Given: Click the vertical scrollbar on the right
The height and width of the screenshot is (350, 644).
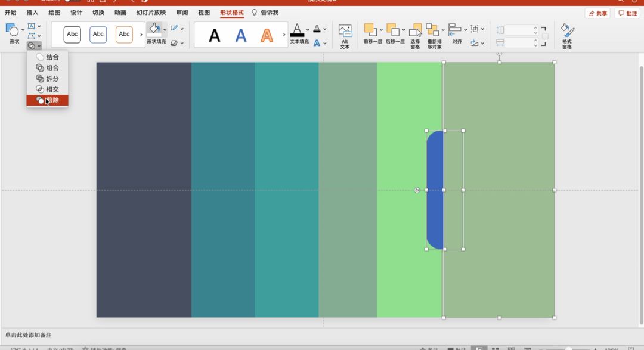Looking at the screenshot, I should (641, 195).
